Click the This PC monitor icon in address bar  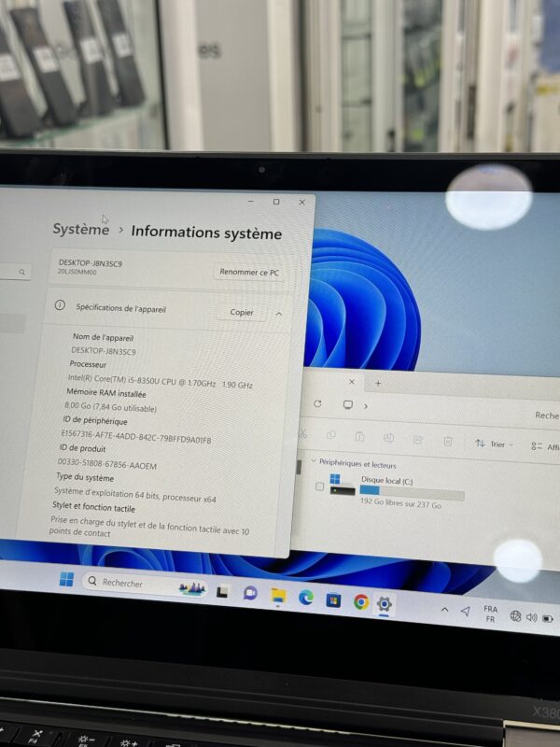click(x=348, y=405)
